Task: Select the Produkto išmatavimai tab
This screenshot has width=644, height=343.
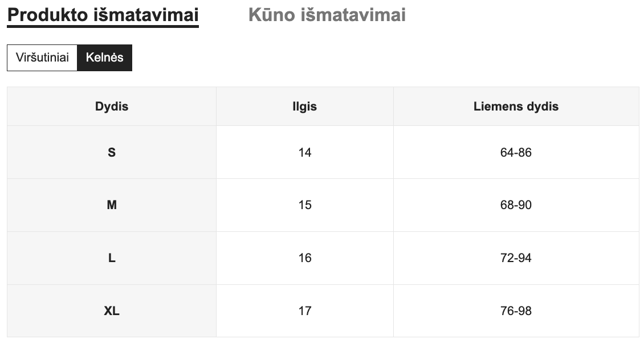Action: tap(103, 15)
